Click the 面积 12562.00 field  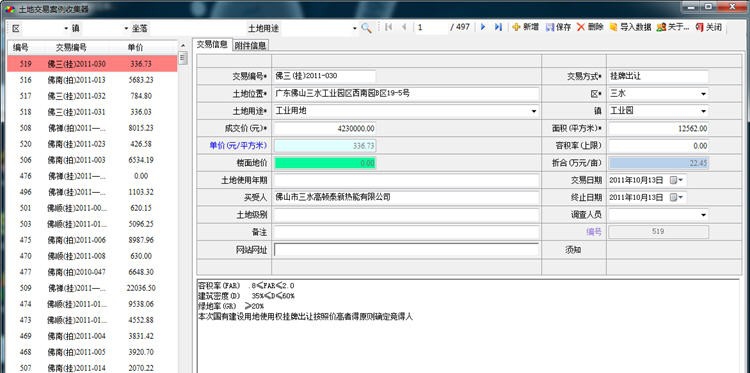coord(658,129)
